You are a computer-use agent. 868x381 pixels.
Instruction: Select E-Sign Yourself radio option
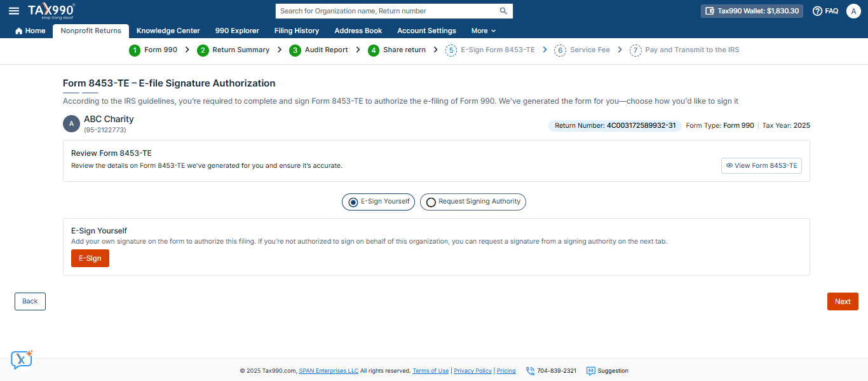(x=378, y=202)
